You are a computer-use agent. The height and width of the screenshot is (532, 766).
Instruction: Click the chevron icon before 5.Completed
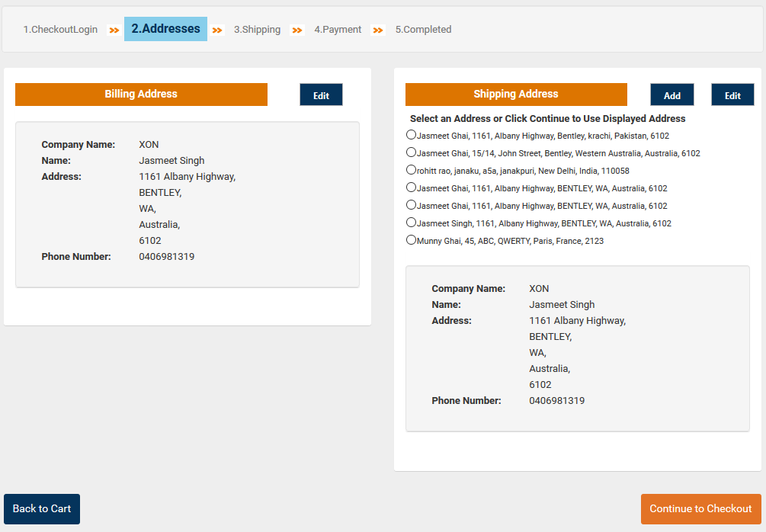pos(378,29)
